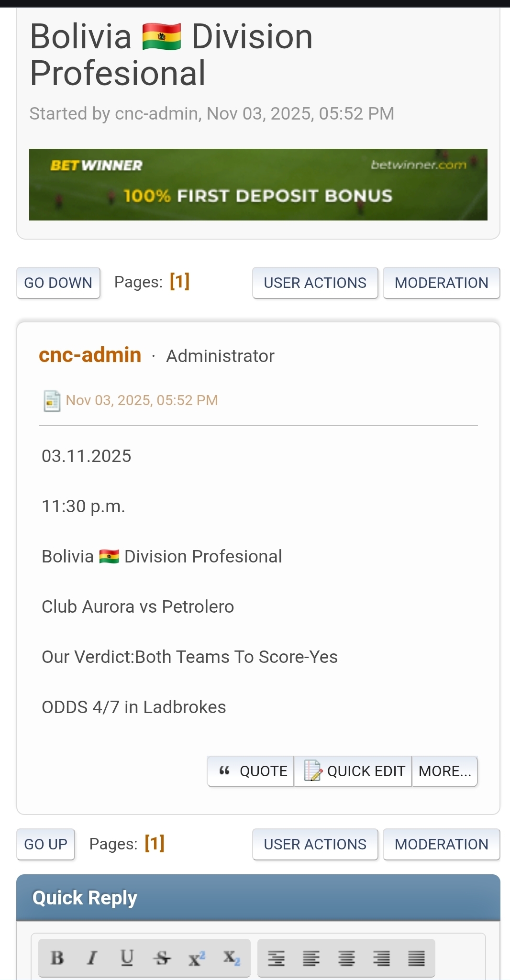This screenshot has height=980, width=510.
Task: Apply strikethrough text formatting
Action: coord(162,958)
